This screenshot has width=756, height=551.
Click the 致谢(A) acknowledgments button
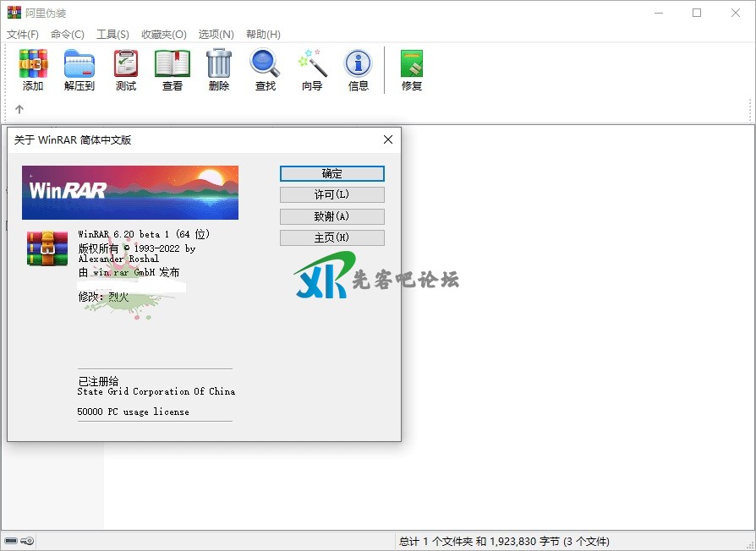(x=331, y=216)
